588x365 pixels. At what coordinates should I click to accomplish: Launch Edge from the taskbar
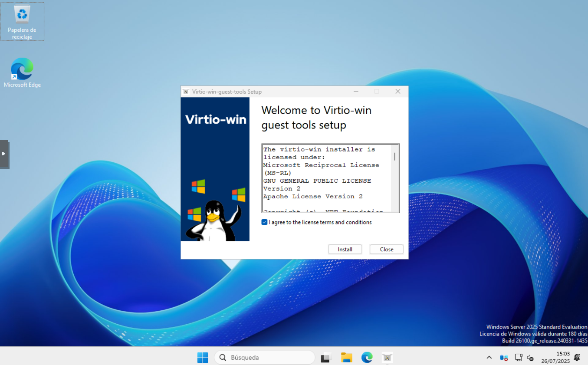[367, 358]
